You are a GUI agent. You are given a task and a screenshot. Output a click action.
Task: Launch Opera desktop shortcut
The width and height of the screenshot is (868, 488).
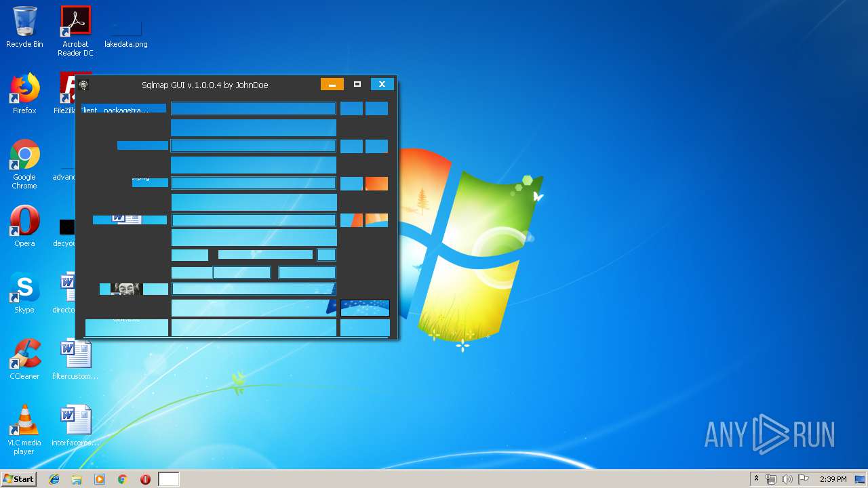click(24, 226)
